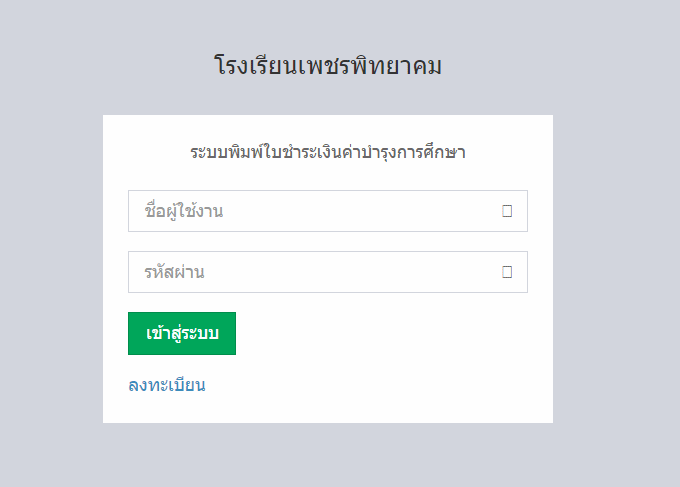This screenshot has width=680, height=487.
Task: Click the ชื่อผู้ใช้งาน username input field
Action: 310,211
